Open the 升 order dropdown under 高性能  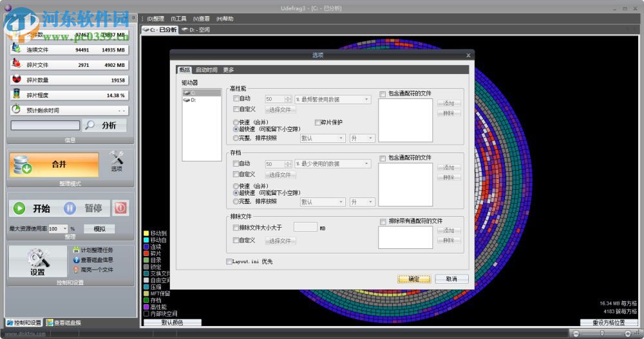(362, 138)
